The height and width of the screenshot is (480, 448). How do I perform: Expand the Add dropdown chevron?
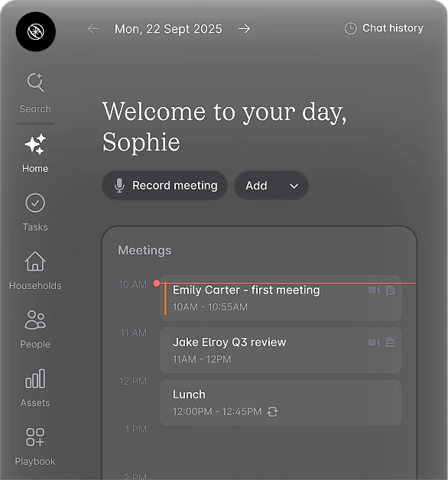point(294,186)
